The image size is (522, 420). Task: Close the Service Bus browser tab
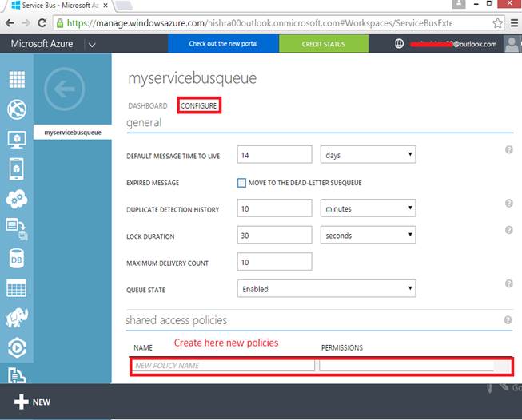(x=106, y=6)
